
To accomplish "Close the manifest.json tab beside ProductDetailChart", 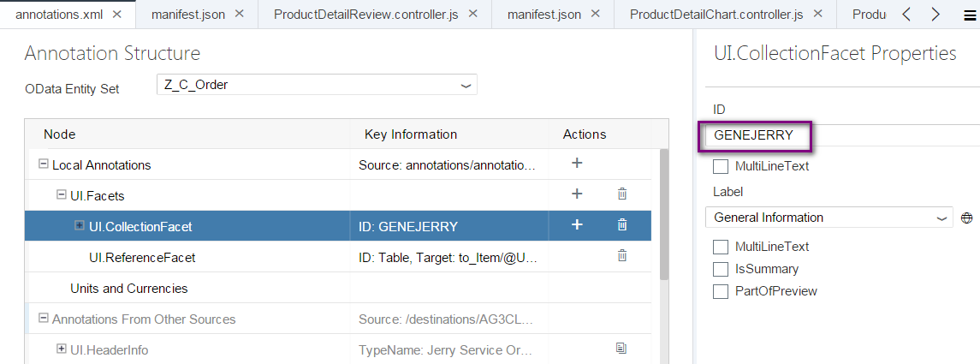I will pos(595,14).
